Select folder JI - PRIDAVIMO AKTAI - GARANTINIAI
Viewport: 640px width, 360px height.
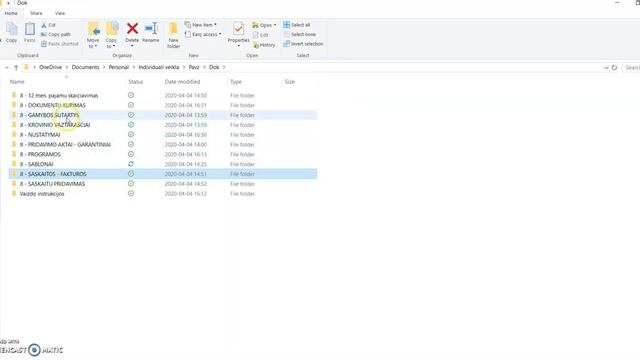click(65, 144)
